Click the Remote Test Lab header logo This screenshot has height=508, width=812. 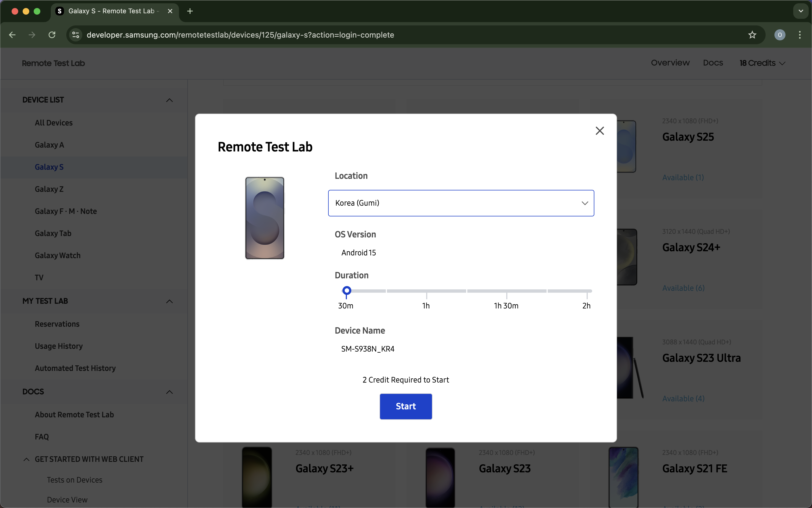tap(53, 63)
